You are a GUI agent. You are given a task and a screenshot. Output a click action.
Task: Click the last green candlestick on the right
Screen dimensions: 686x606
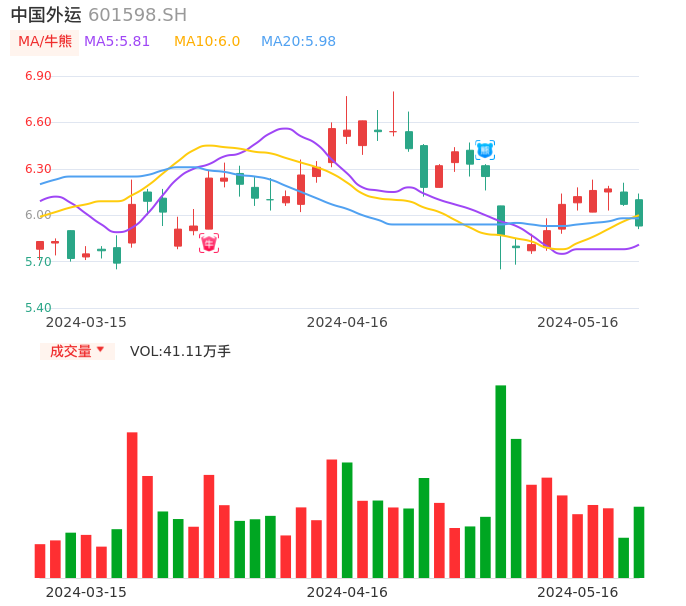point(639,212)
